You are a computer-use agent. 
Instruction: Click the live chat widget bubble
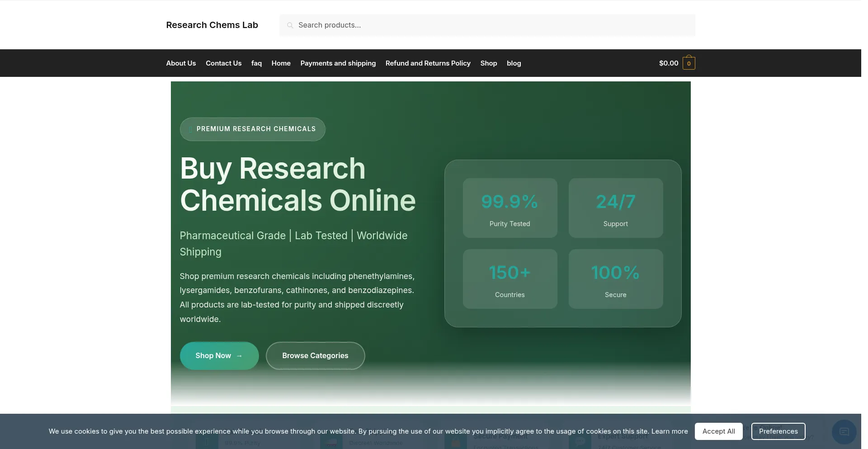(845, 432)
